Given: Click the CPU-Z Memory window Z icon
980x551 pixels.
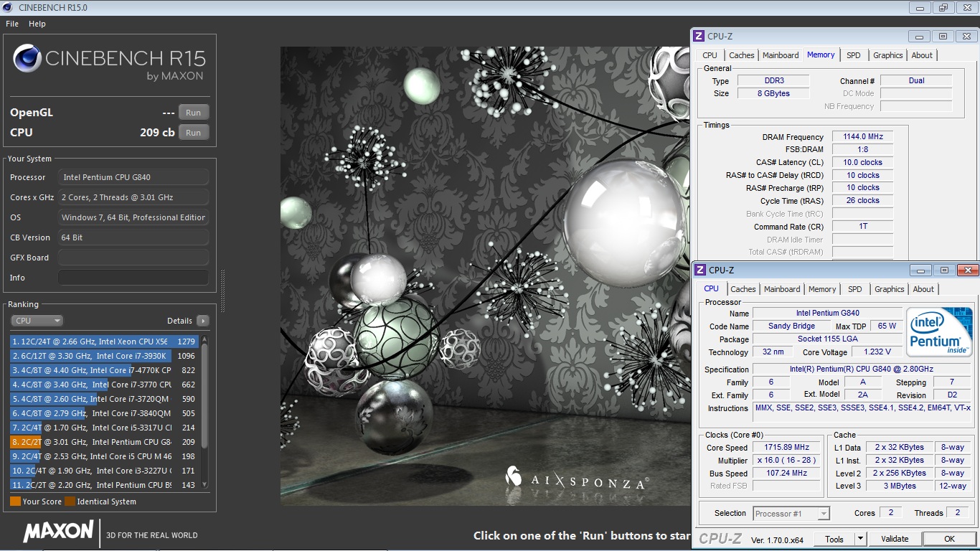Looking at the screenshot, I should 699,36.
